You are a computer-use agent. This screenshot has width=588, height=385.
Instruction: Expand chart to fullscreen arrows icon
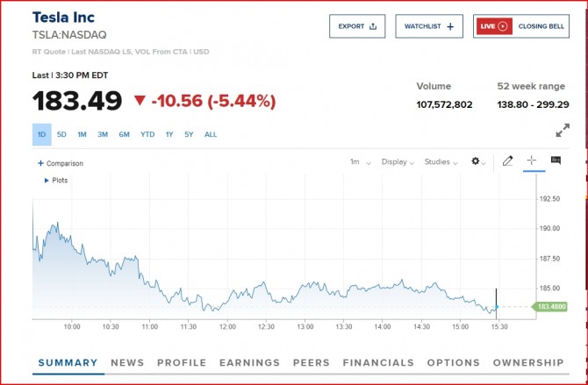[563, 130]
